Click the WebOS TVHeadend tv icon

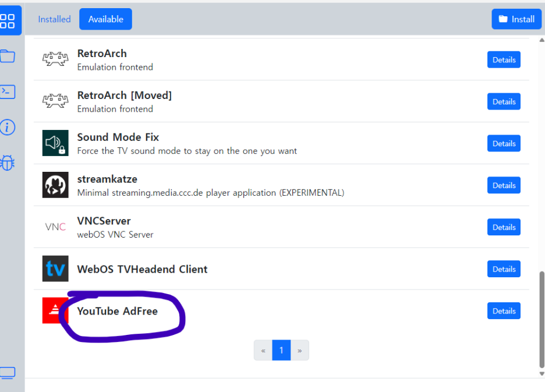click(55, 269)
